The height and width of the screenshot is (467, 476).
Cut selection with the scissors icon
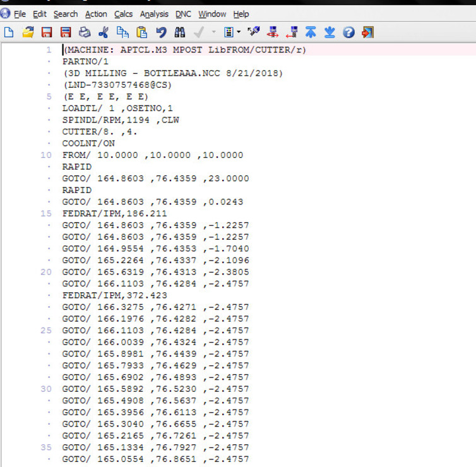(104, 32)
